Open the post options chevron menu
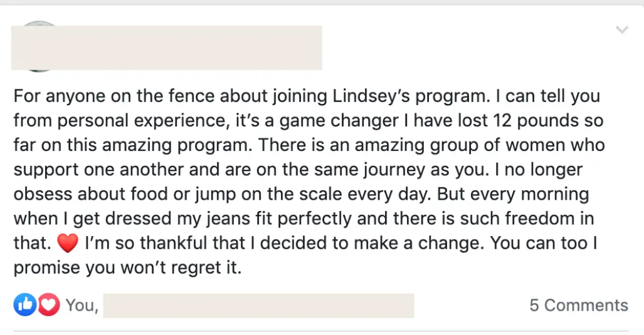This screenshot has height=335, width=644. [622, 30]
